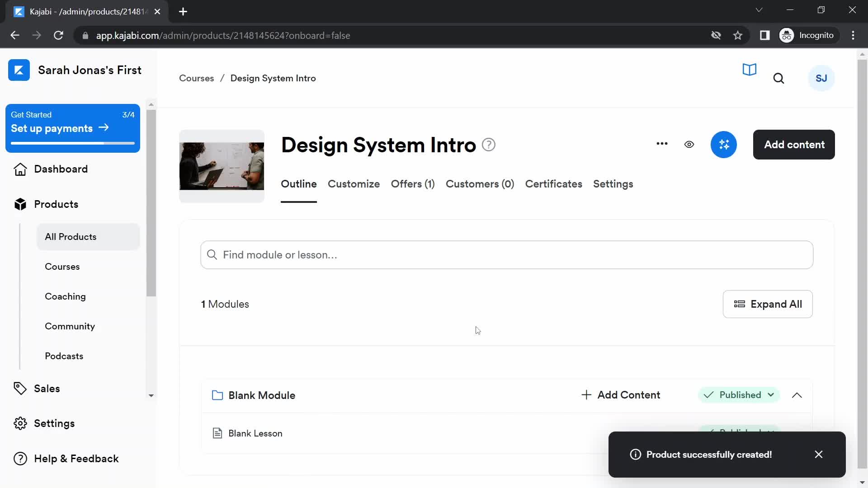Screen dimensions: 868x488
Task: Dismiss the Product successfully created toast
Action: [x=819, y=455]
